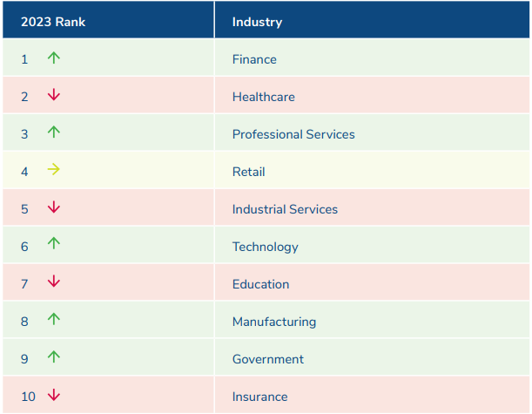Click the Retail industry entry
The height and width of the screenshot is (414, 532).
pos(248,172)
